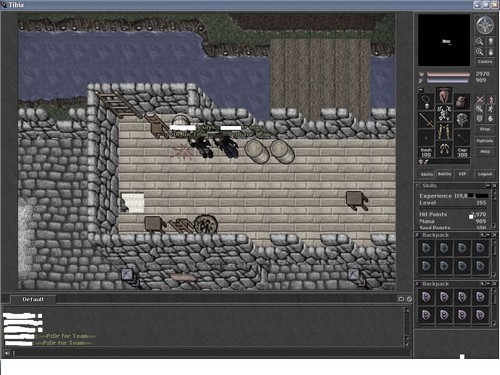Screen dimensions: 500x375
Task: Minimize the Skills window
Action: pos(488,185)
